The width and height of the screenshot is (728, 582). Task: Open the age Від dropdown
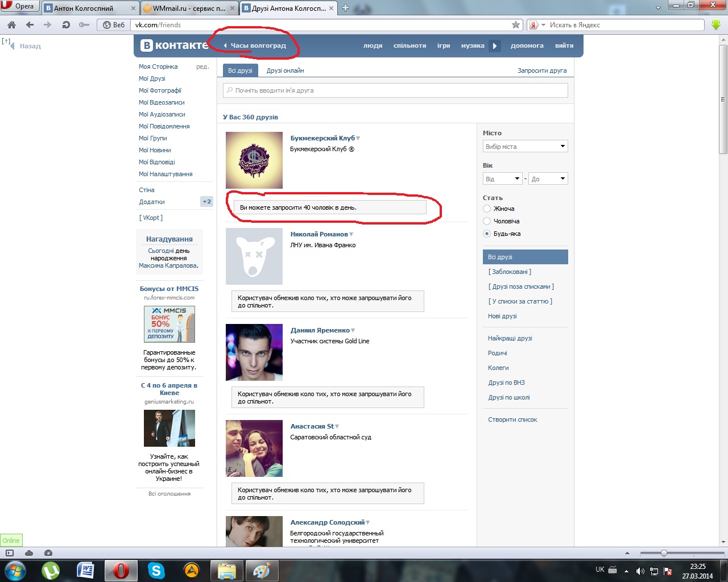[503, 179]
